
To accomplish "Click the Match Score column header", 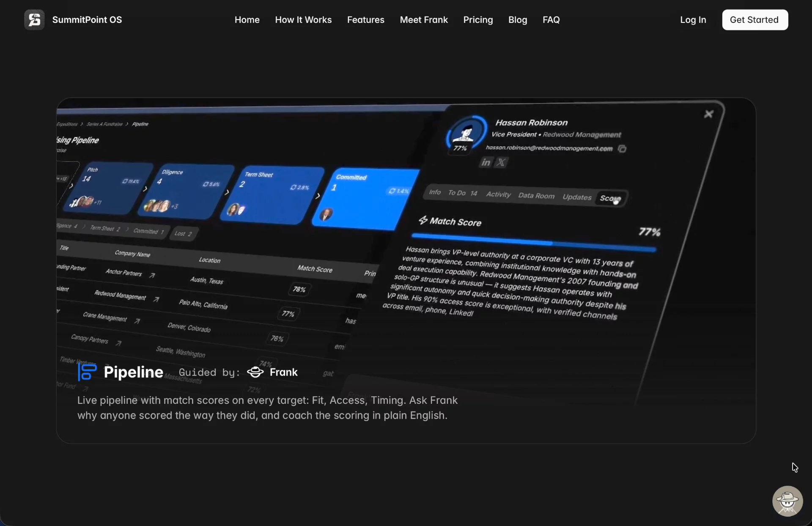I will tap(315, 268).
